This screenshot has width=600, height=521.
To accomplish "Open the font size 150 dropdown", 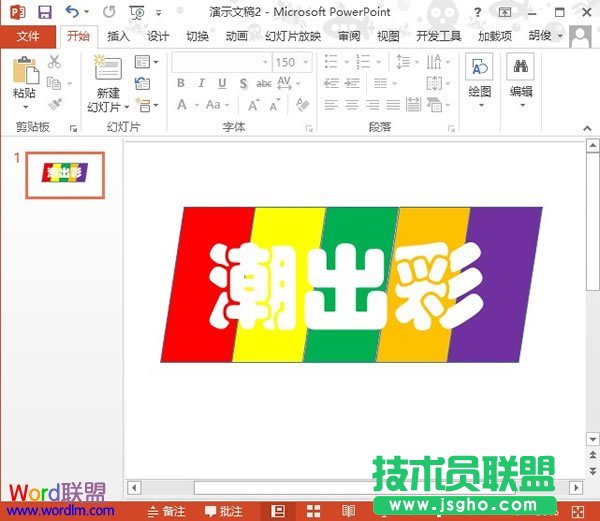I will coord(306,62).
